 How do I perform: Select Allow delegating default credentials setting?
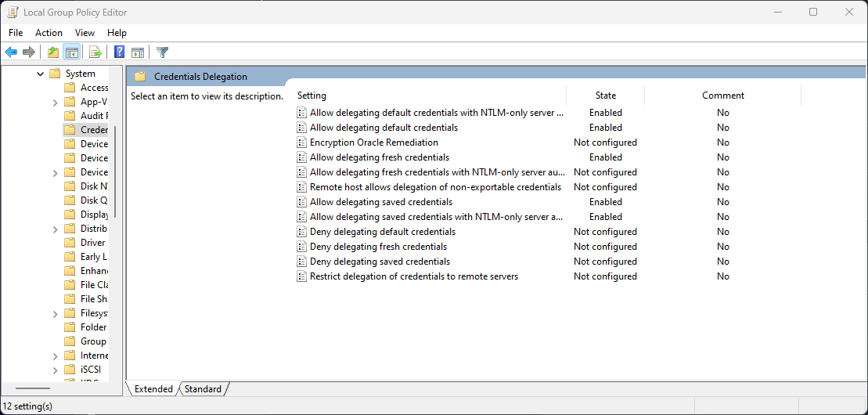384,128
